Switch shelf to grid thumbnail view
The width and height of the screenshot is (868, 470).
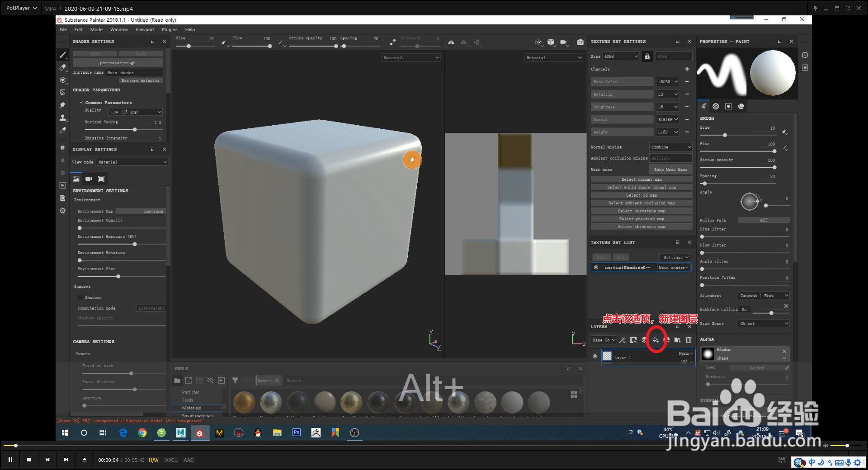point(574,395)
